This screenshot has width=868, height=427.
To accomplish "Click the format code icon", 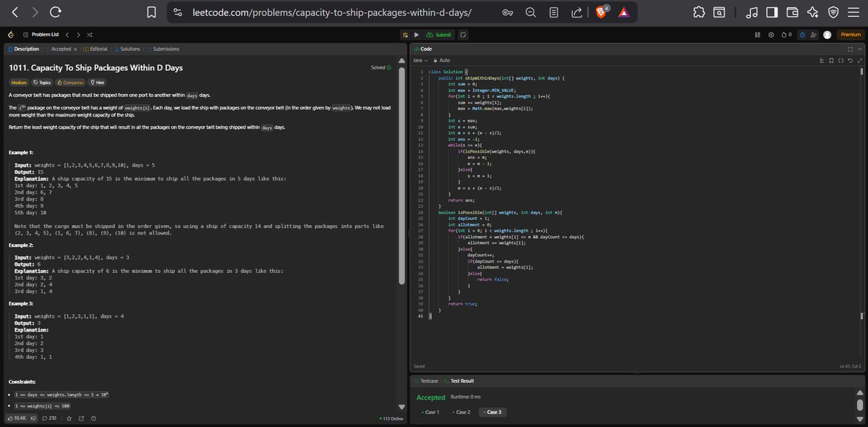I will tap(822, 60).
